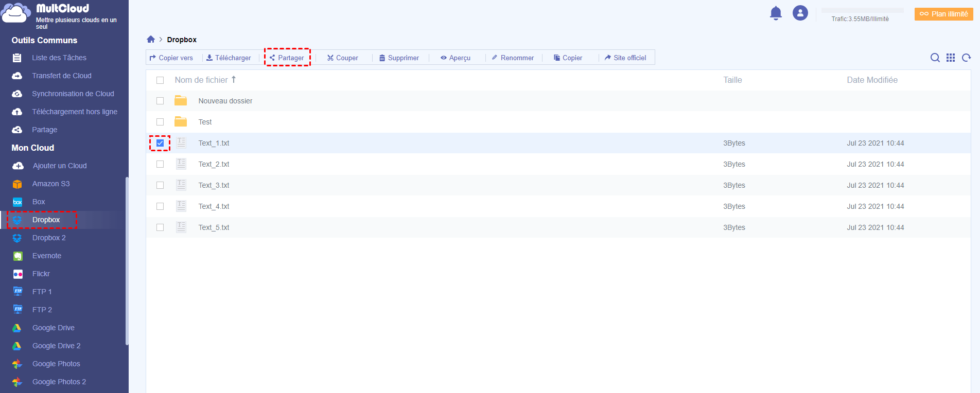Click the Aperçu toolbar button
This screenshot has width=980, height=393.
[456, 58]
